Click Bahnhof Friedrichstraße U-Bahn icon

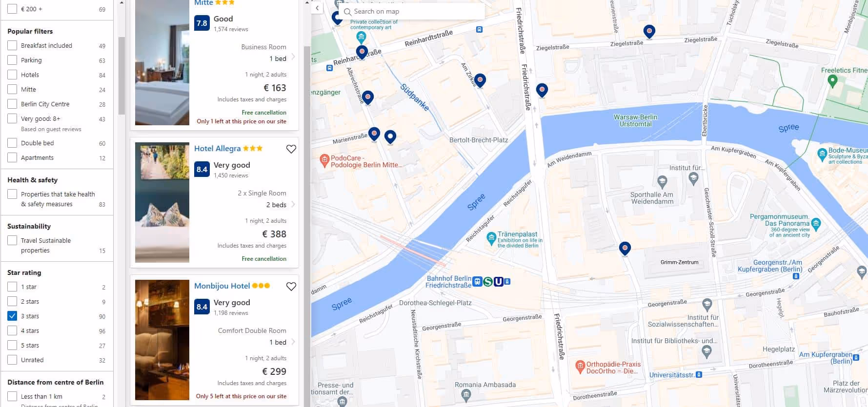pyautogui.click(x=498, y=281)
